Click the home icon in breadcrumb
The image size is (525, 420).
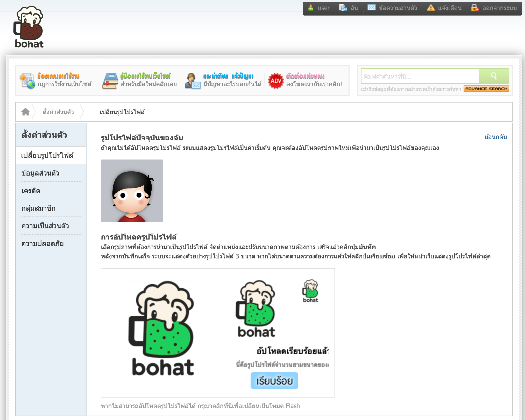pos(25,112)
